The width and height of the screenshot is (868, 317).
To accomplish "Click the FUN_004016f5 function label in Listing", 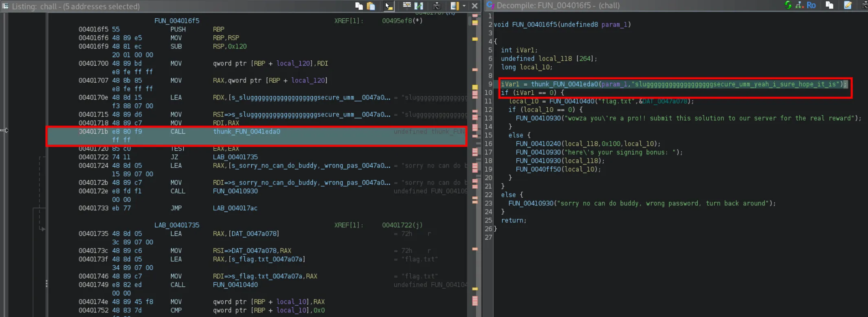I will coord(177,21).
